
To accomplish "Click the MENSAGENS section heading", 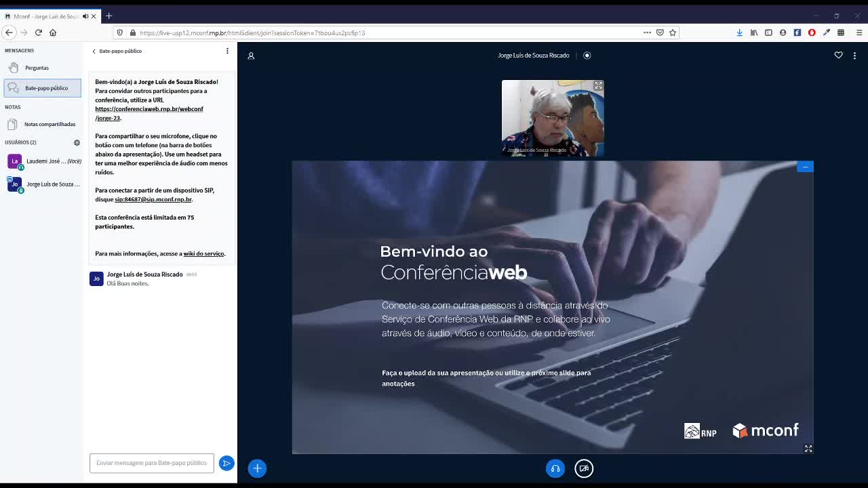I will click(19, 51).
